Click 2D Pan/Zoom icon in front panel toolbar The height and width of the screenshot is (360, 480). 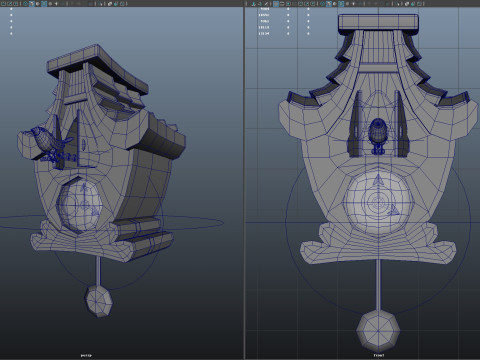tap(260, 4)
